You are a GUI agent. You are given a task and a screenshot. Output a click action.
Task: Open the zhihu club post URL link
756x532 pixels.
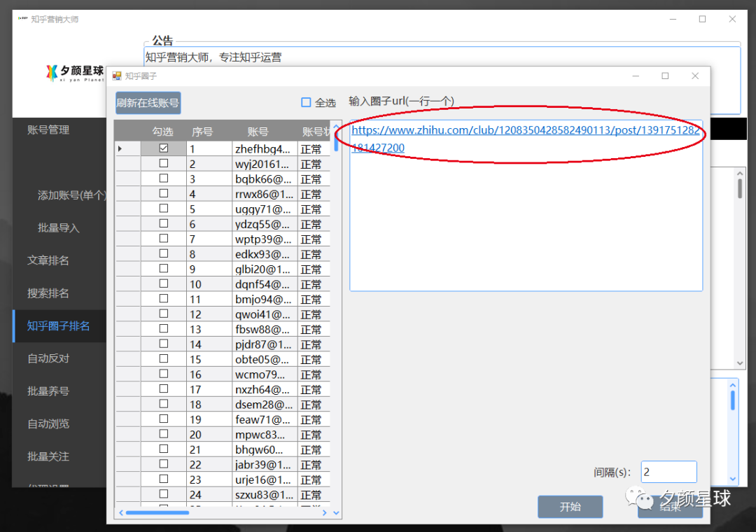[526, 139]
